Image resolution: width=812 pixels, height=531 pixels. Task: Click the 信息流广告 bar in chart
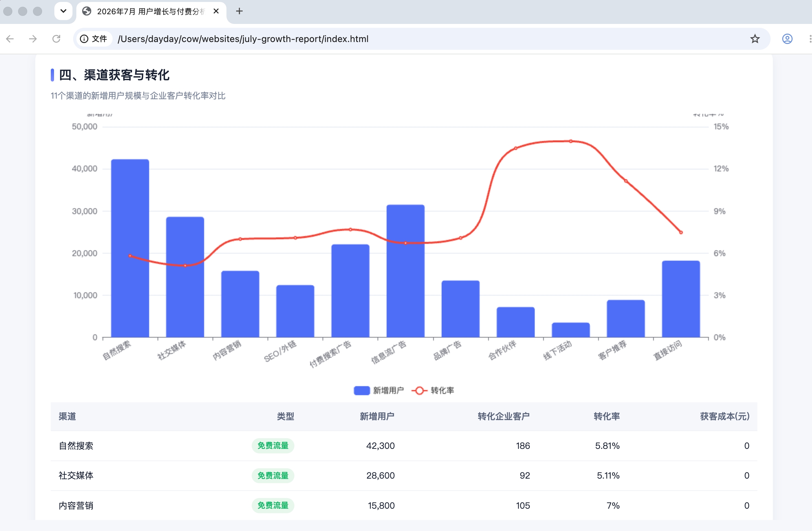tap(405, 271)
